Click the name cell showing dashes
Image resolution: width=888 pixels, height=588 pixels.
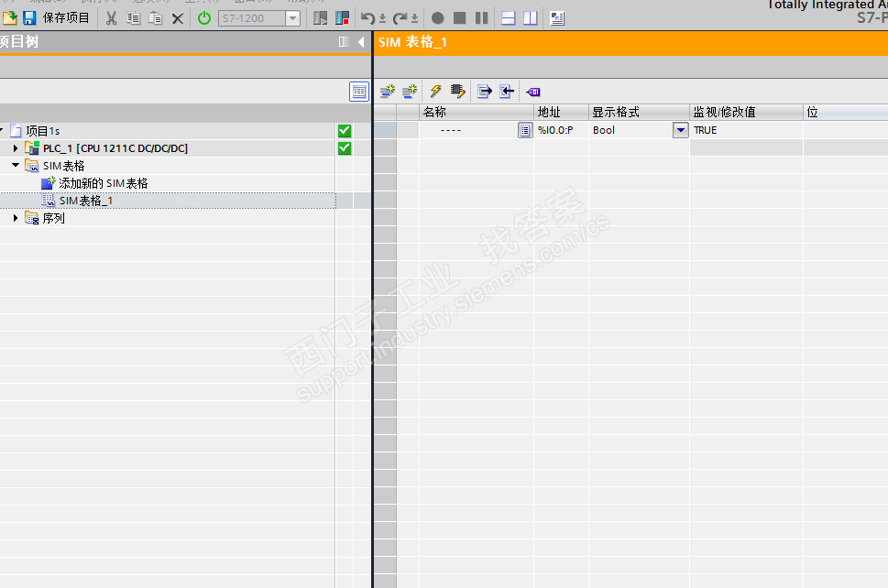click(x=468, y=130)
